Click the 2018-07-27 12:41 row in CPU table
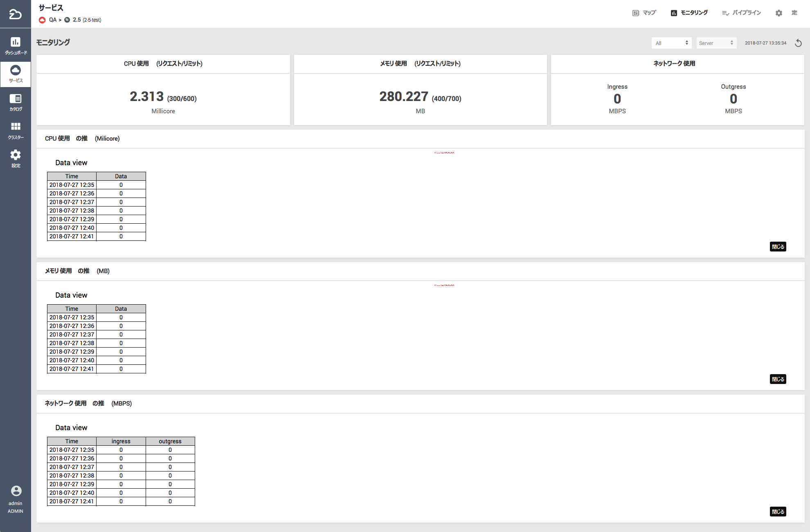Screen dimensions: 810x532 click(72, 236)
